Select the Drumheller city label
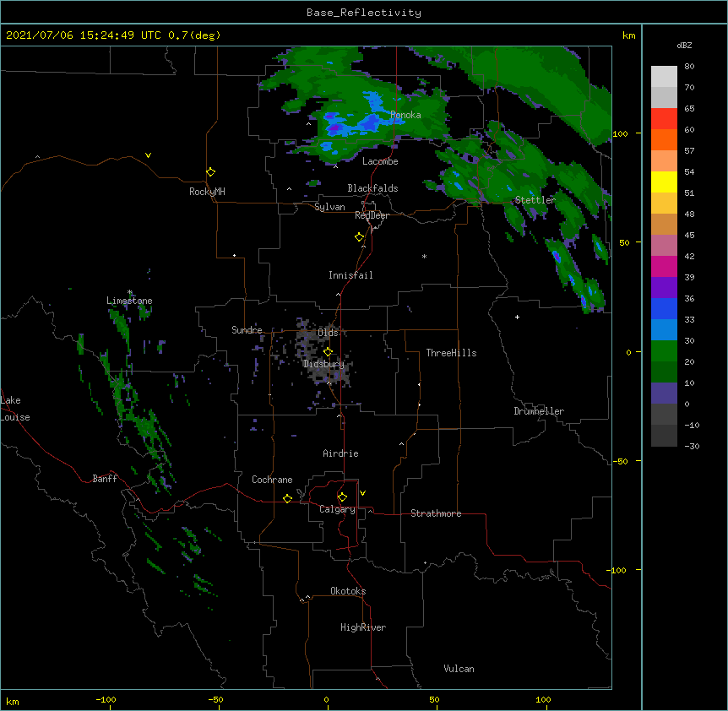The height and width of the screenshot is (711, 728). 539,411
